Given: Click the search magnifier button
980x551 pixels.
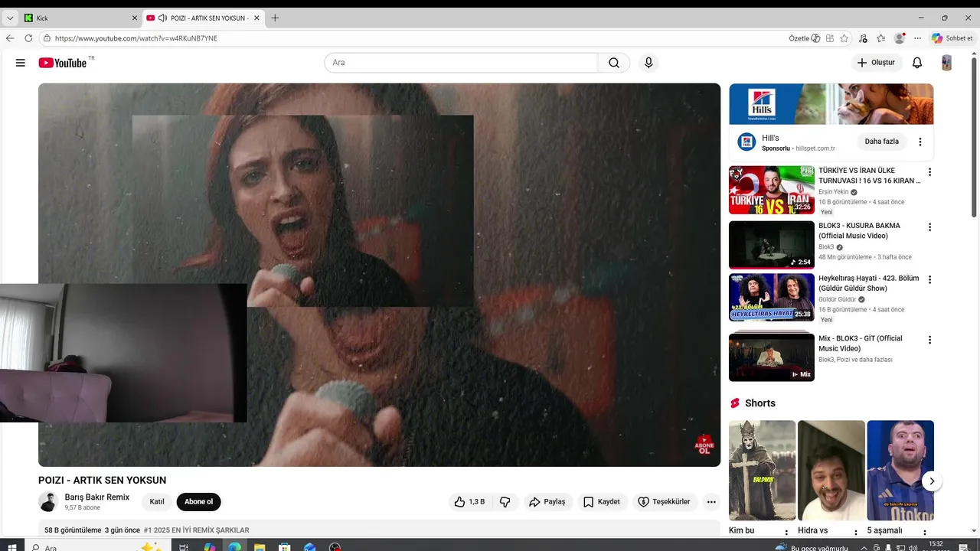Looking at the screenshot, I should (x=614, y=63).
